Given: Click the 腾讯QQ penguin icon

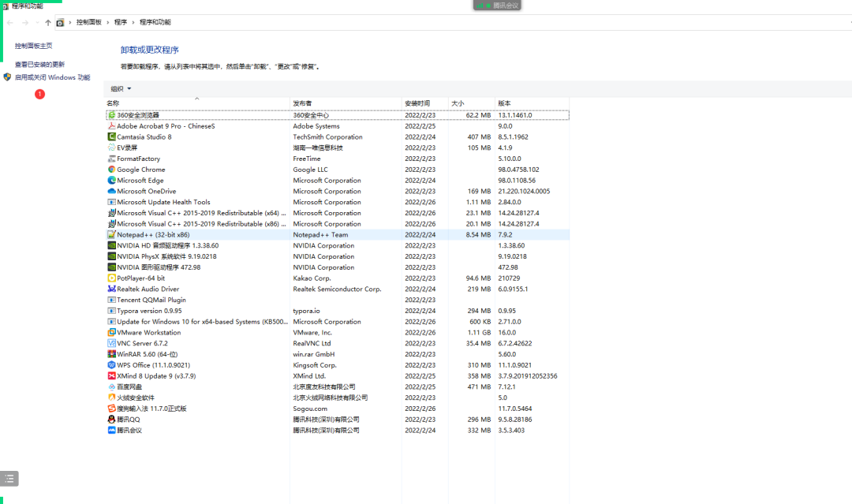Looking at the screenshot, I should (x=111, y=420).
